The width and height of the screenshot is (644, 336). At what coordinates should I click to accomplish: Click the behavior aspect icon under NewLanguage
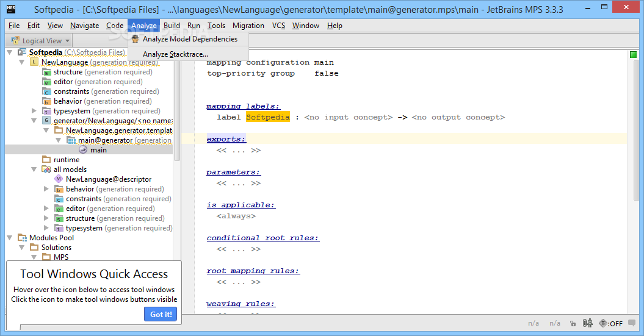coord(47,101)
